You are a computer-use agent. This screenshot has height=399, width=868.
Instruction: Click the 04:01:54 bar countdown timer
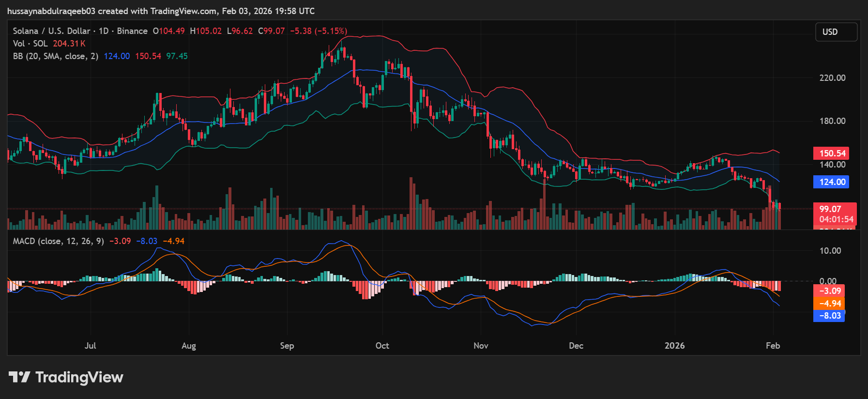tap(836, 219)
